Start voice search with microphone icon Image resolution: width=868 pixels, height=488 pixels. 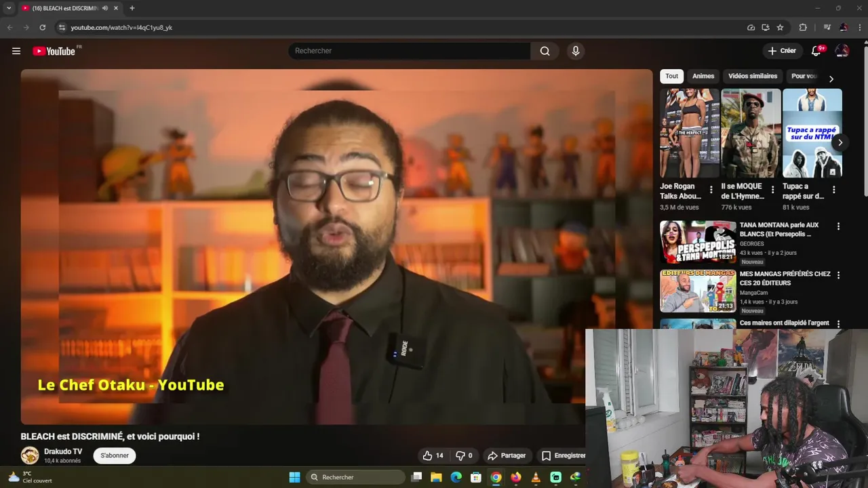[x=576, y=51]
